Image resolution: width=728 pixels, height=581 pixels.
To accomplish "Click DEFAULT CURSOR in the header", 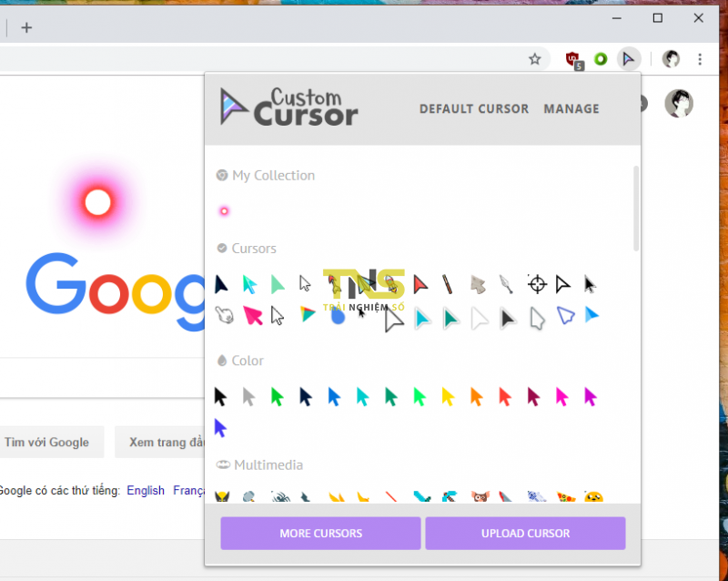I will [x=473, y=108].
